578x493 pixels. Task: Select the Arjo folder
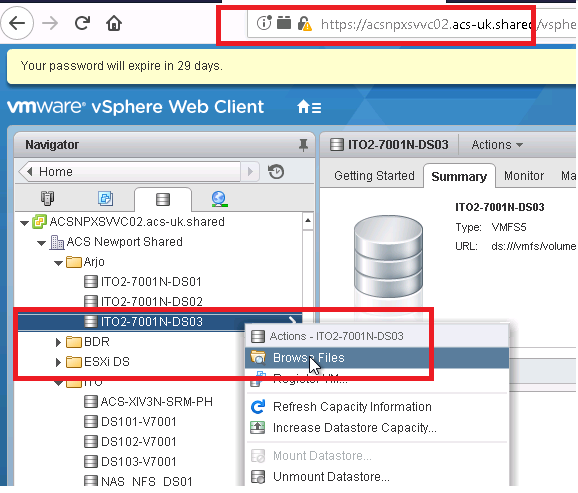point(94,262)
